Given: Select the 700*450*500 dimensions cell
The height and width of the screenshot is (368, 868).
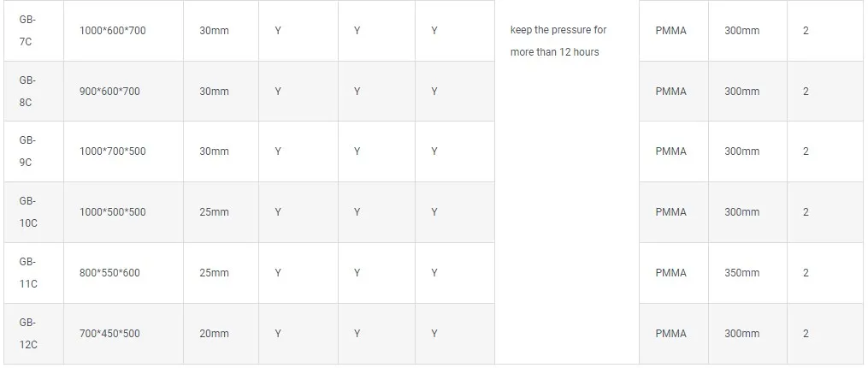Looking at the screenshot, I should click(109, 333).
